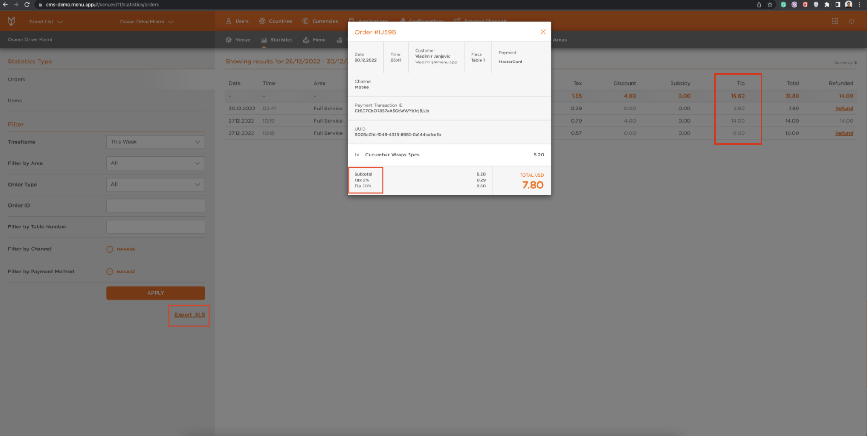868x436 pixels.
Task: Click the APPLY filter button
Action: 155,293
